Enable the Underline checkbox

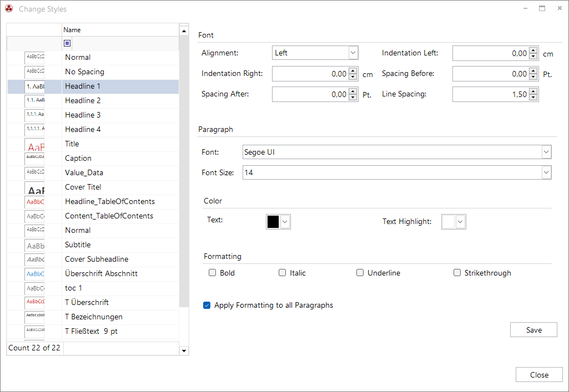coord(360,273)
